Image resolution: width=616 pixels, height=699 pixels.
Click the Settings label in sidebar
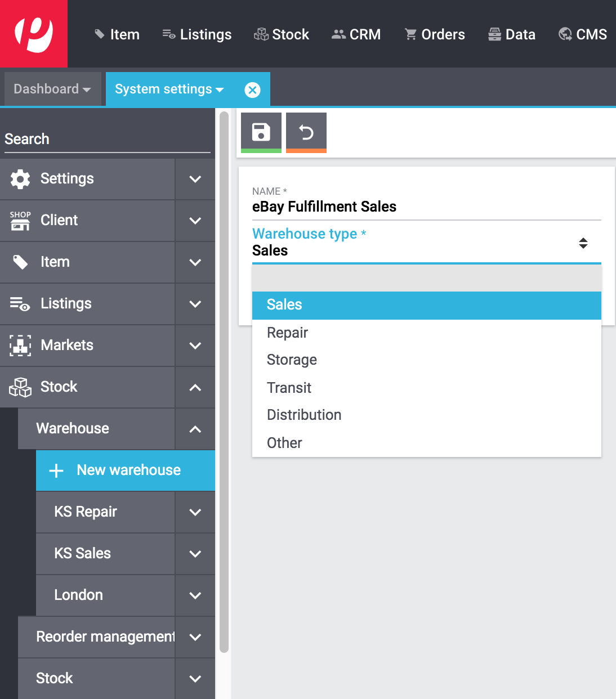coord(67,179)
